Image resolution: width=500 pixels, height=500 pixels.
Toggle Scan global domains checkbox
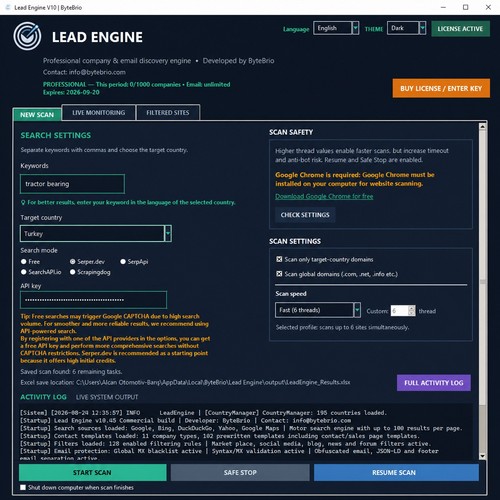[279, 274]
